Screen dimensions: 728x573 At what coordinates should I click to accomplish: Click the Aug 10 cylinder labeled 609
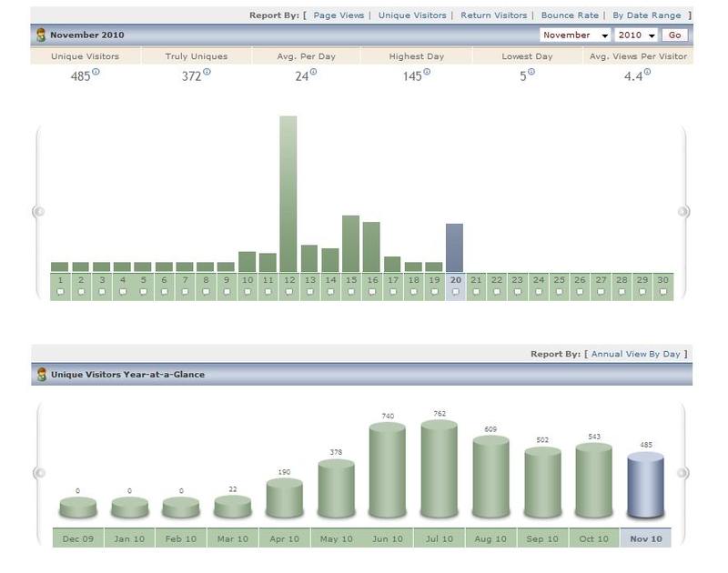click(490, 477)
